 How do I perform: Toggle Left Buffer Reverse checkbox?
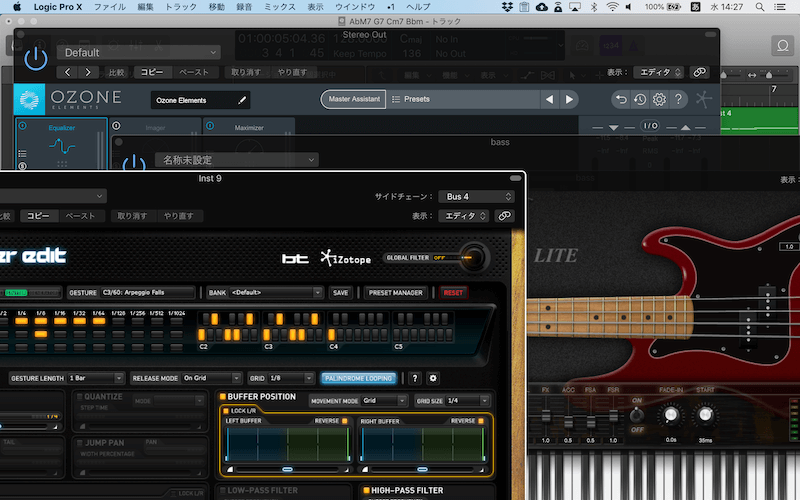click(x=344, y=421)
